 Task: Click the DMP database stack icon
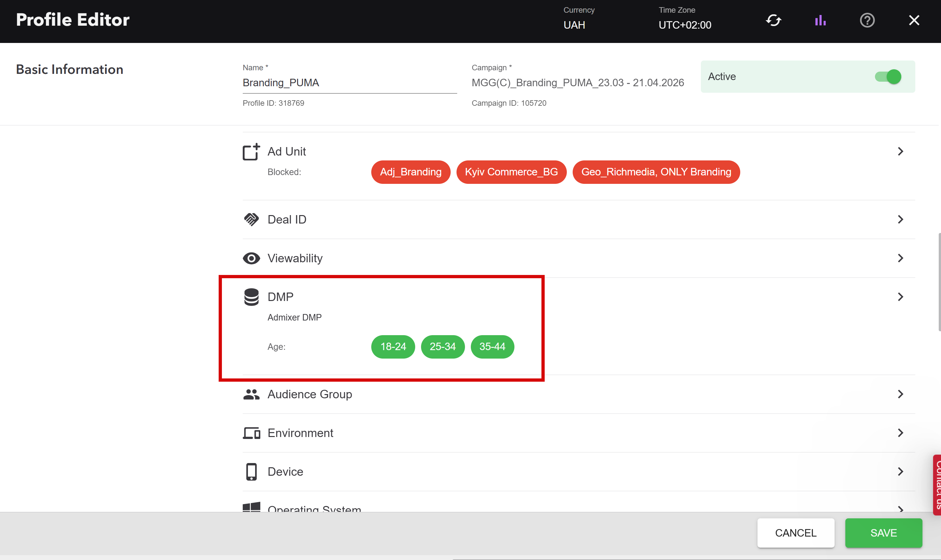(251, 297)
